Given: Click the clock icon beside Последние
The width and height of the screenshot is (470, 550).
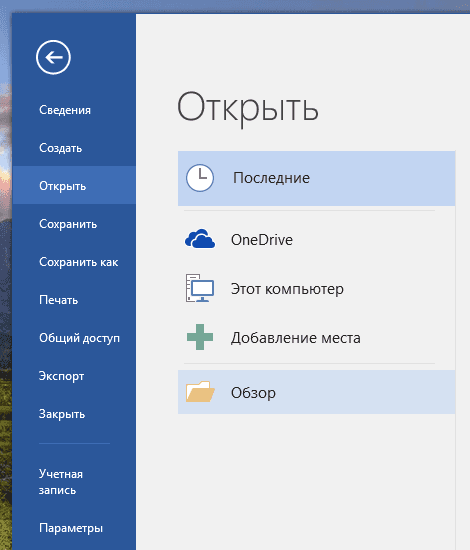Looking at the screenshot, I should point(200,178).
